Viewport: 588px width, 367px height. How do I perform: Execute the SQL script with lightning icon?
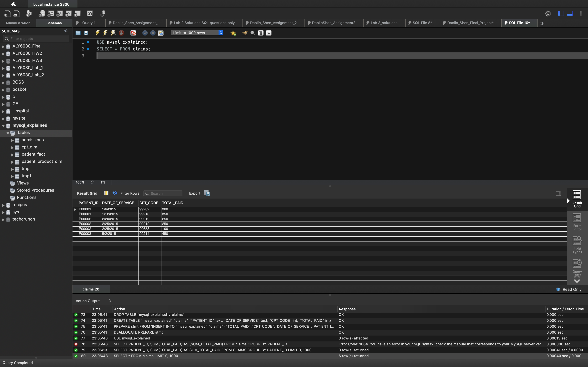tap(98, 33)
